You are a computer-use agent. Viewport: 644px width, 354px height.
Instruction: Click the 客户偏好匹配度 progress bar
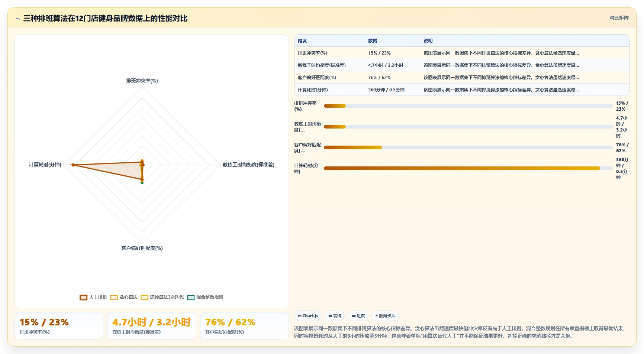pyautogui.click(x=468, y=147)
